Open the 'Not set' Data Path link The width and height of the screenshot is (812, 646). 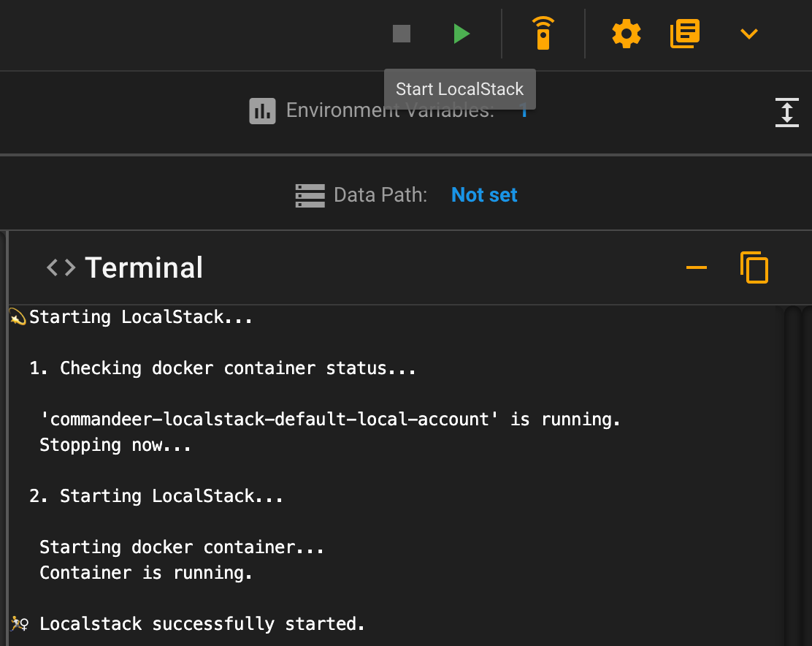click(484, 195)
